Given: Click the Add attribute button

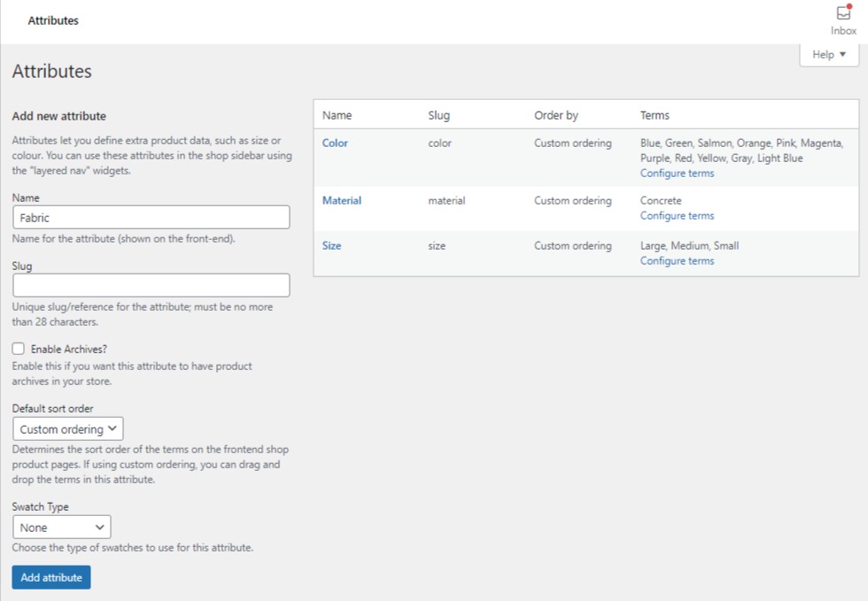Looking at the screenshot, I should (x=51, y=578).
